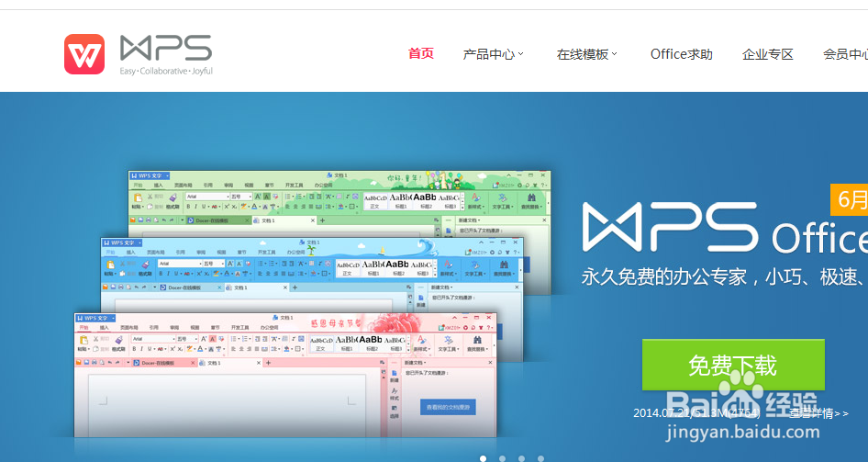868x462 pixels.
Task: Open the 会员中心 navigation item
Action: point(845,54)
